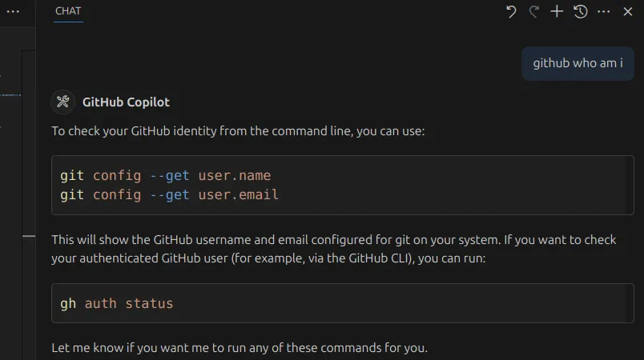Open the top-left three-dot overflow menu
Image resolution: width=644 pixels, height=360 pixels.
pyautogui.click(x=13, y=11)
